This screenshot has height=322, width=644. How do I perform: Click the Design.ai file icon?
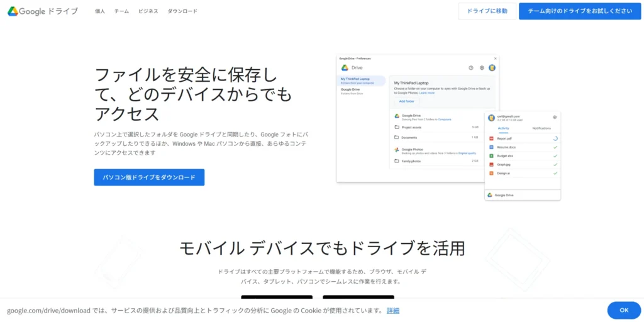[491, 174]
